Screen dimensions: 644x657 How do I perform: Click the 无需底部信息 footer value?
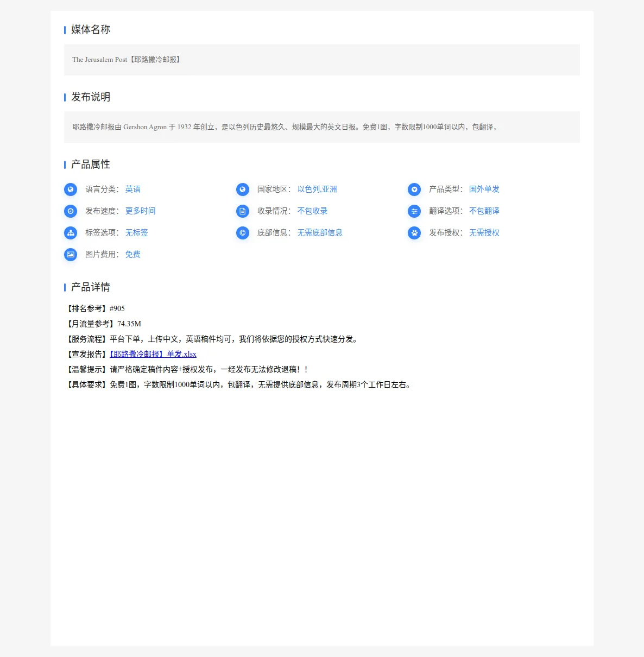(x=320, y=232)
